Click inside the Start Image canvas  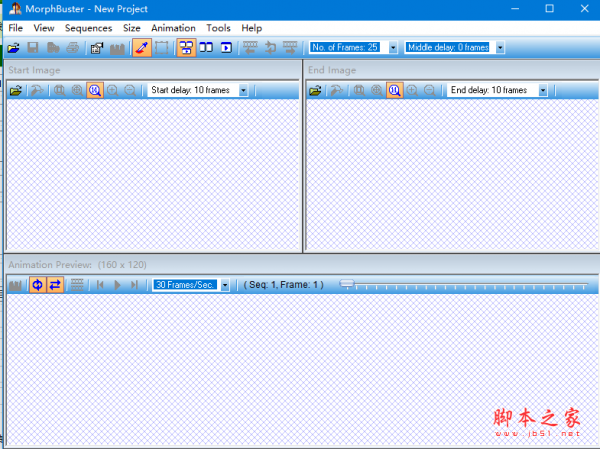[x=153, y=175]
